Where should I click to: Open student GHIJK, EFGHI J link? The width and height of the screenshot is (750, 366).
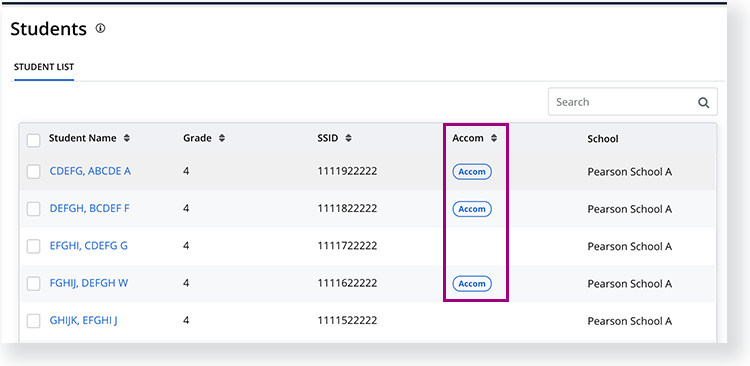click(84, 321)
